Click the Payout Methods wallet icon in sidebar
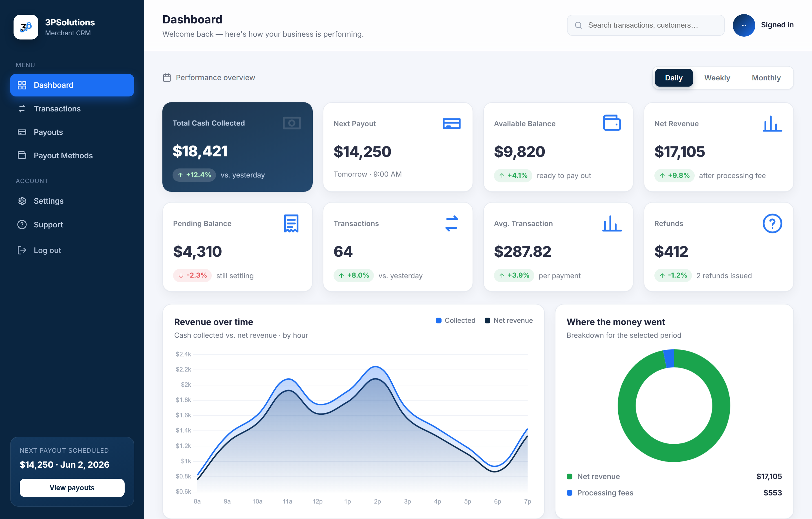 click(x=22, y=155)
